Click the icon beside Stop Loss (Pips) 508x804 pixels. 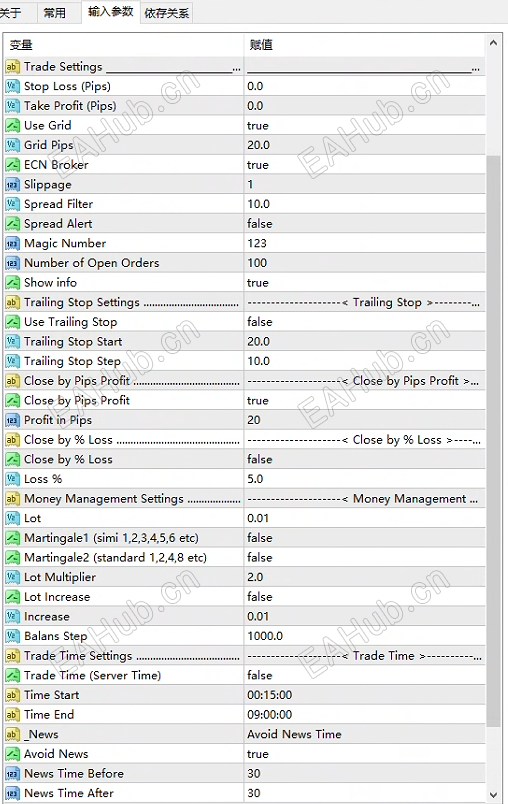(x=12, y=86)
